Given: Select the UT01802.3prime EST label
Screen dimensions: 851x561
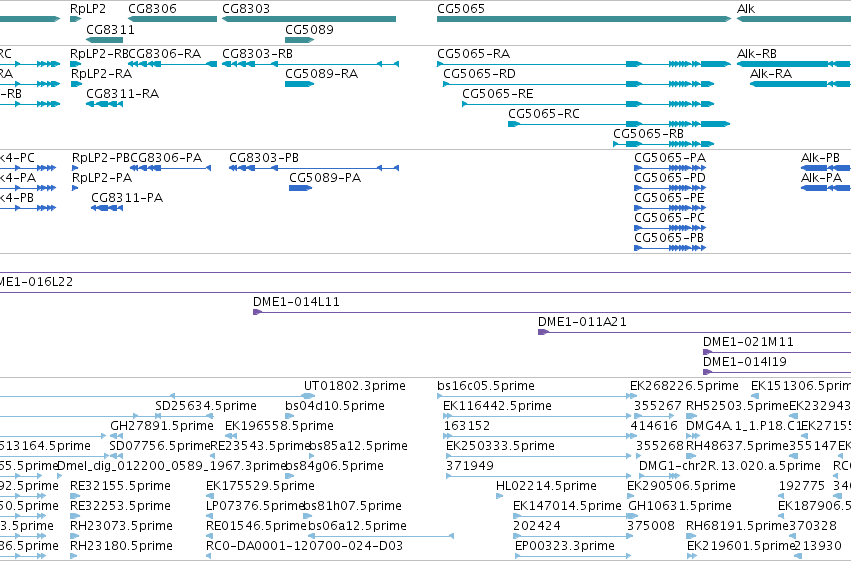Looking at the screenshot, I should coord(354,386).
